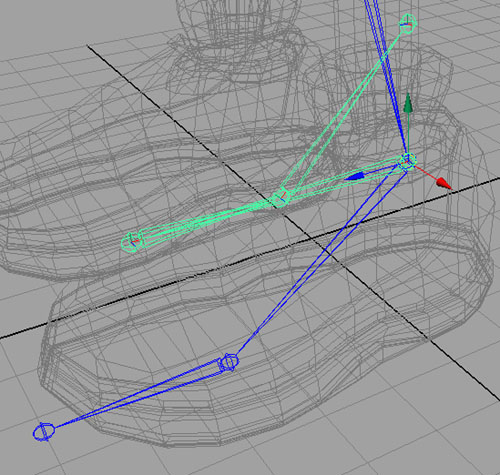This screenshot has height=475, width=500.
Task: Select the near foot wireframe mesh
Action: point(267,333)
